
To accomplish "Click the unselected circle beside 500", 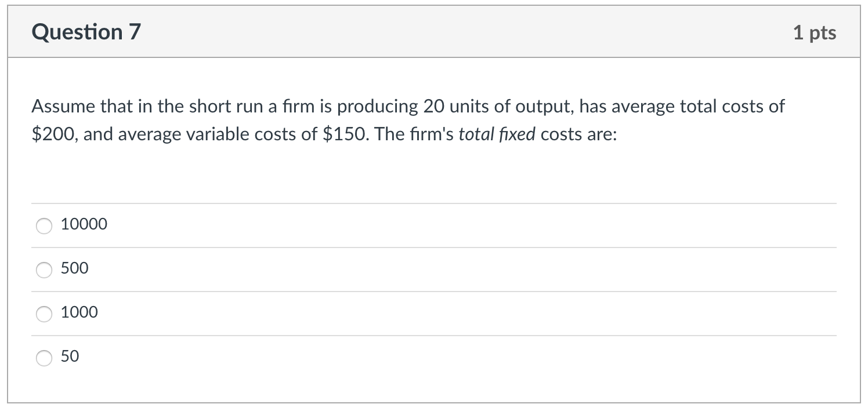I will click(44, 270).
